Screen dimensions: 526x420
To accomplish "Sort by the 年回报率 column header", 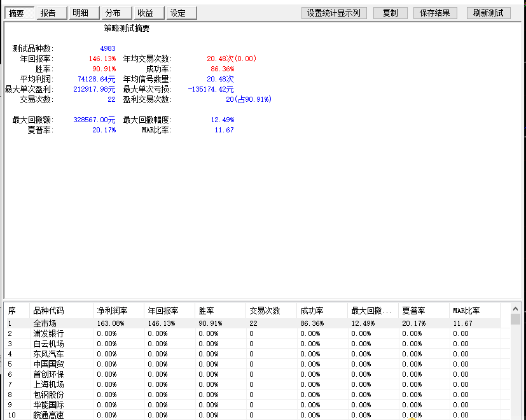I will click(x=170, y=311).
